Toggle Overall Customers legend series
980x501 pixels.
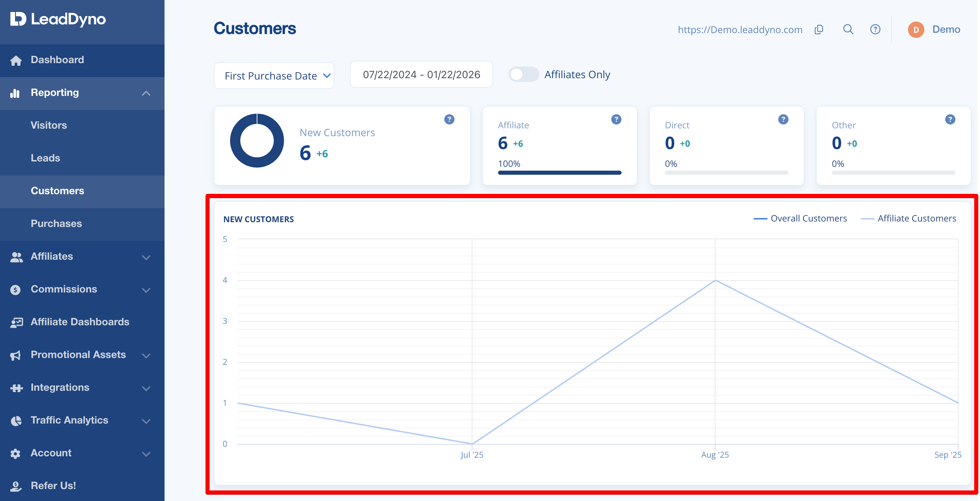800,218
